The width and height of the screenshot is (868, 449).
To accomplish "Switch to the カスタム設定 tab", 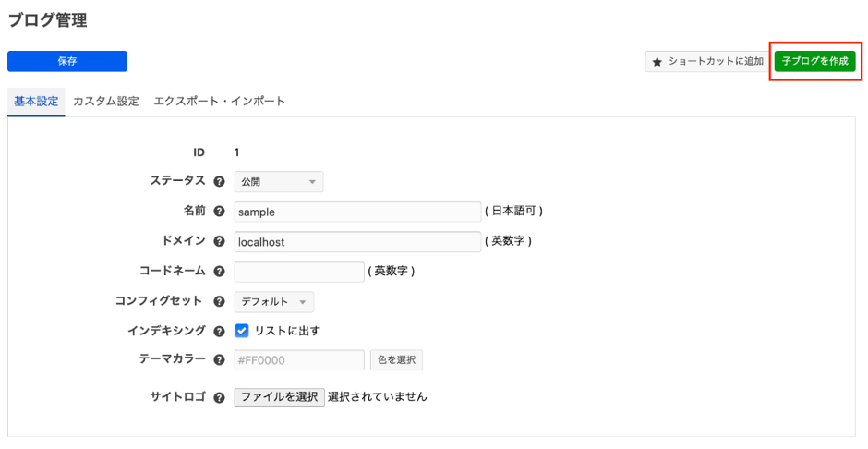I will tap(106, 102).
